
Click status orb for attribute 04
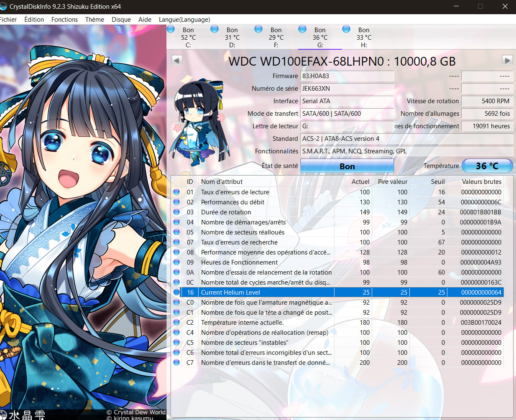(176, 222)
